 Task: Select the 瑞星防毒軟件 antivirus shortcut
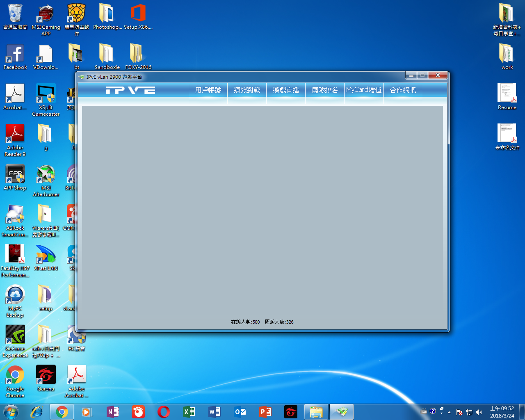click(77, 20)
